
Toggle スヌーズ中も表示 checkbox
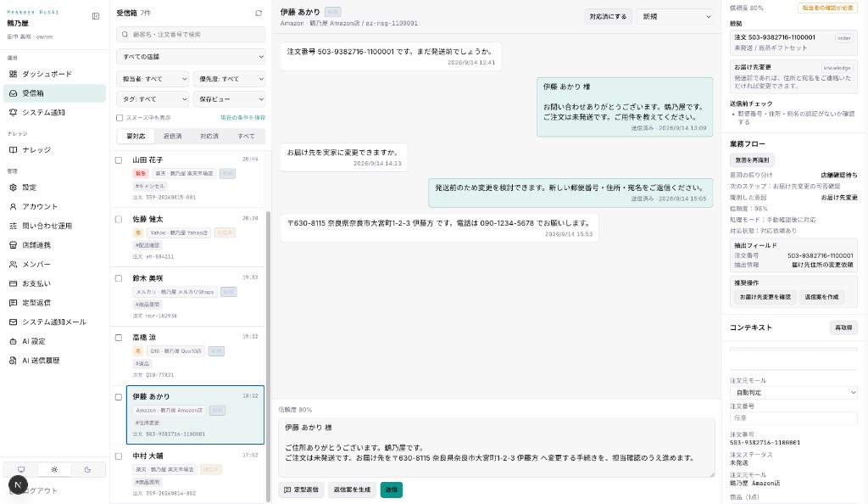point(120,117)
